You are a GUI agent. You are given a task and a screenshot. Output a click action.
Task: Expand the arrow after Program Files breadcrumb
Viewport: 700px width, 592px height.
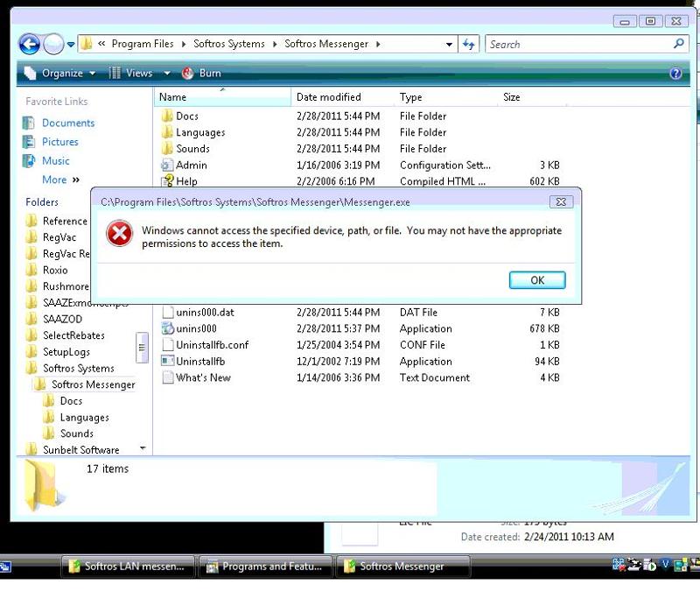[x=184, y=45]
